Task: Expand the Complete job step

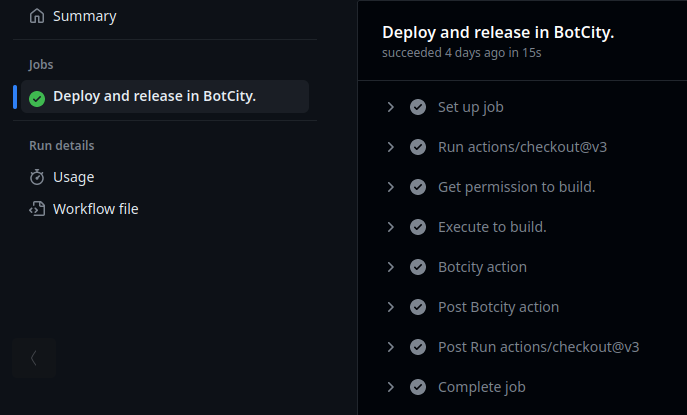Action: click(x=391, y=387)
